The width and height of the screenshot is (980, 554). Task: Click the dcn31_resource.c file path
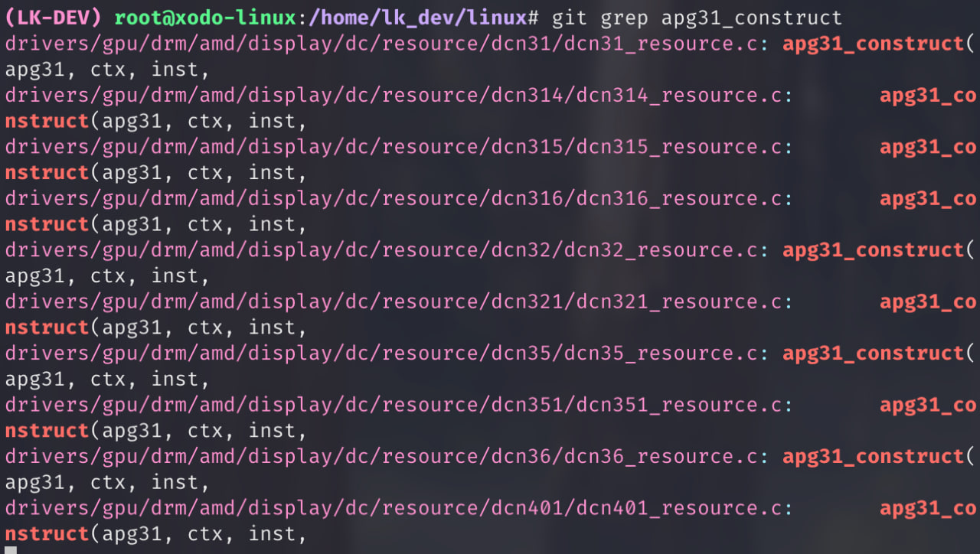click(x=381, y=44)
